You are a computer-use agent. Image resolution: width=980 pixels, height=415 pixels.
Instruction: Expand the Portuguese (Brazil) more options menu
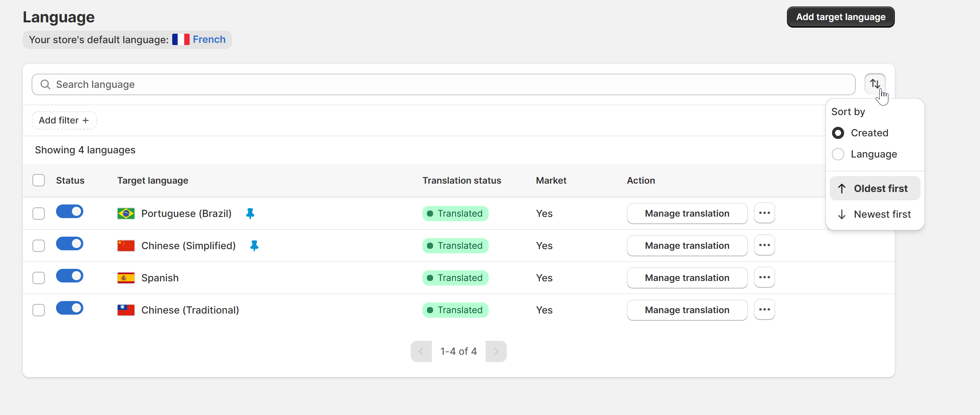point(764,213)
